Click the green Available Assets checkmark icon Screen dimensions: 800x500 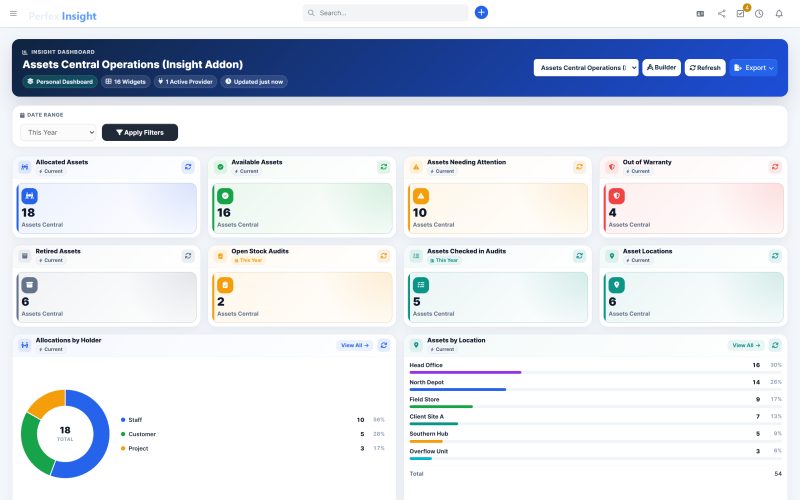225,196
